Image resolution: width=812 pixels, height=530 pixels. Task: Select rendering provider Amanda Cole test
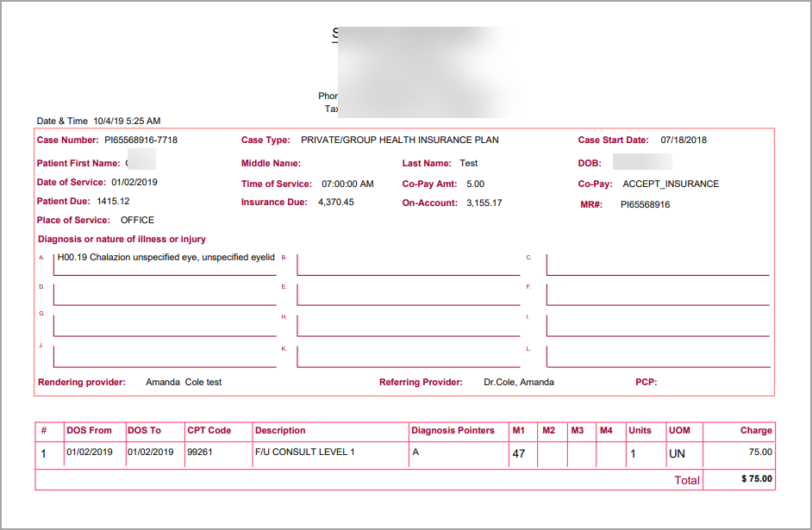point(184,382)
